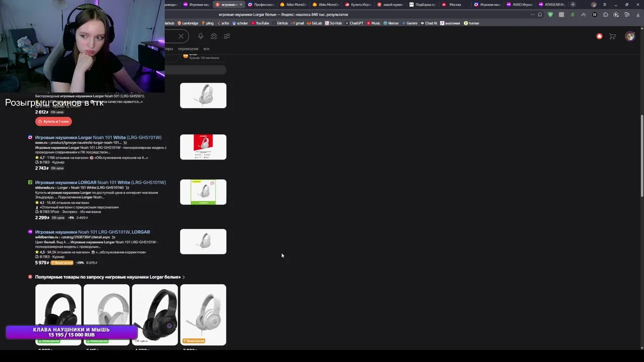This screenshot has width=644, height=362.
Task: Click the page vertical scrollbar
Action: pyautogui.click(x=641, y=156)
